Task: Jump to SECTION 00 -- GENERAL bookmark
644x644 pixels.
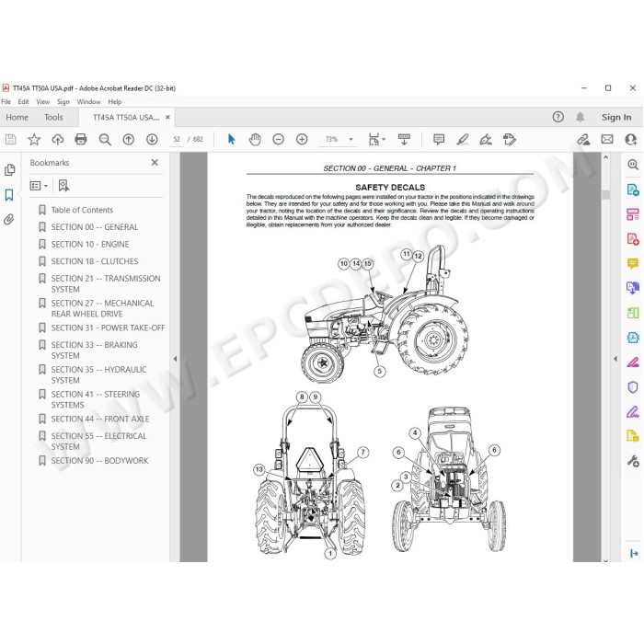Action: (95, 227)
